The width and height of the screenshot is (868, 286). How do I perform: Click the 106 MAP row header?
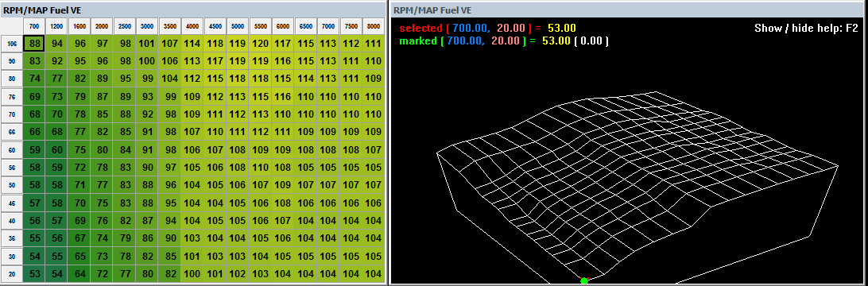[12, 43]
